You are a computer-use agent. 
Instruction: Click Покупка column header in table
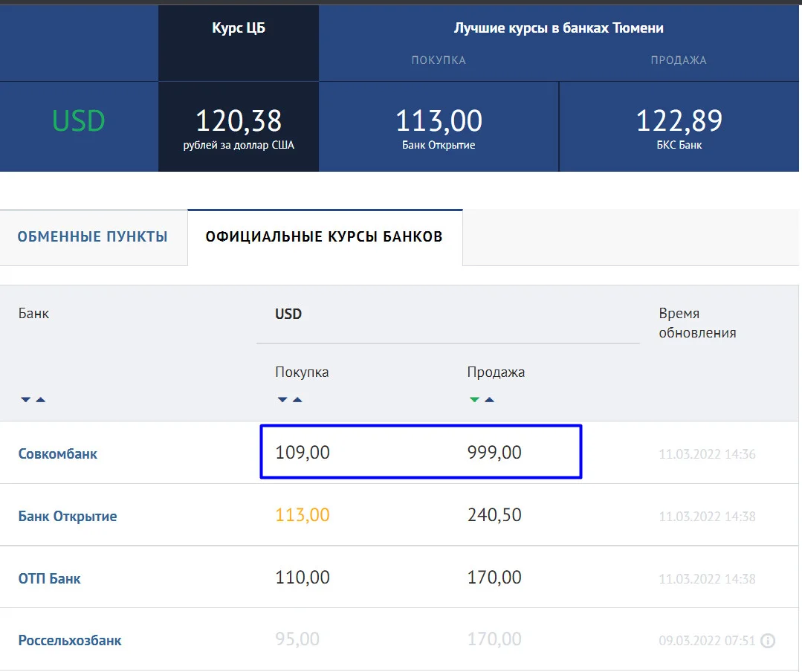(x=302, y=372)
